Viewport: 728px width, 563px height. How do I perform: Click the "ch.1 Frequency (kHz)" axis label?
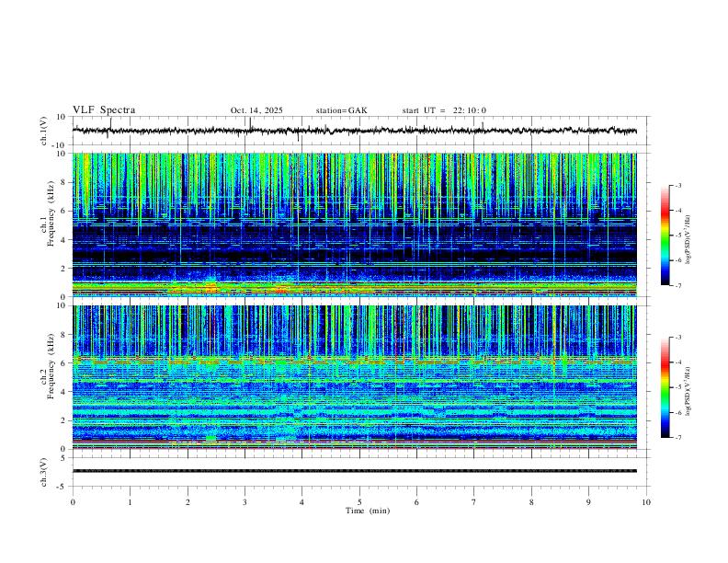47,213
